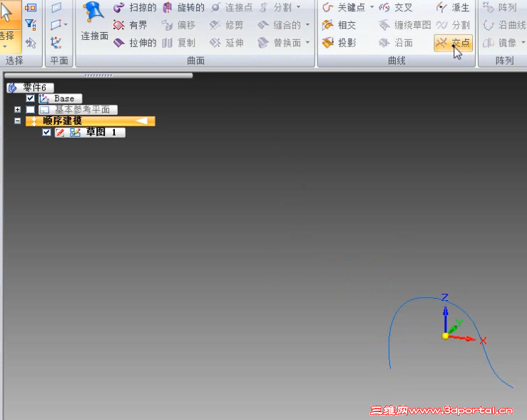The image size is (527, 420).
Task: Select the 相交 intersection curve tool
Action: (339, 25)
